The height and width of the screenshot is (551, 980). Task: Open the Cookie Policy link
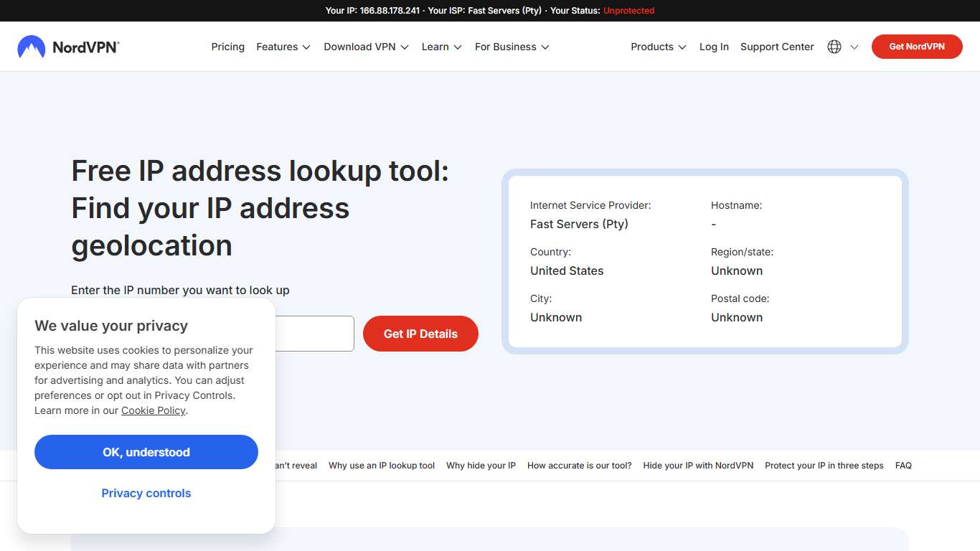click(x=153, y=410)
